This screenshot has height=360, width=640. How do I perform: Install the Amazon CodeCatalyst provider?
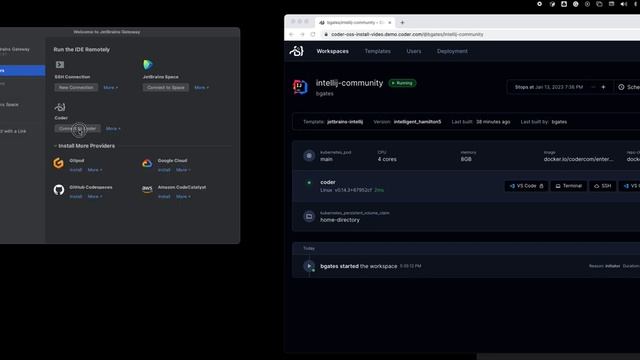point(164,196)
